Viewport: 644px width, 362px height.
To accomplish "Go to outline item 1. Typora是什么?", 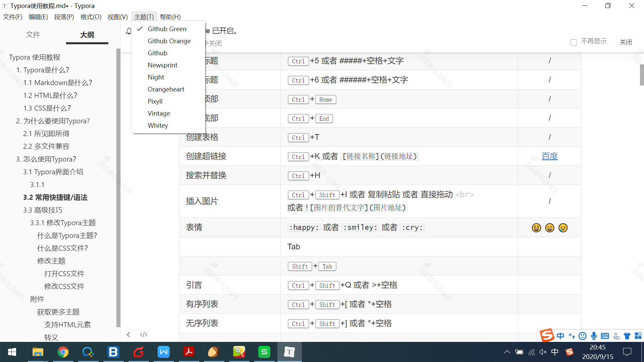I will tap(43, 70).
